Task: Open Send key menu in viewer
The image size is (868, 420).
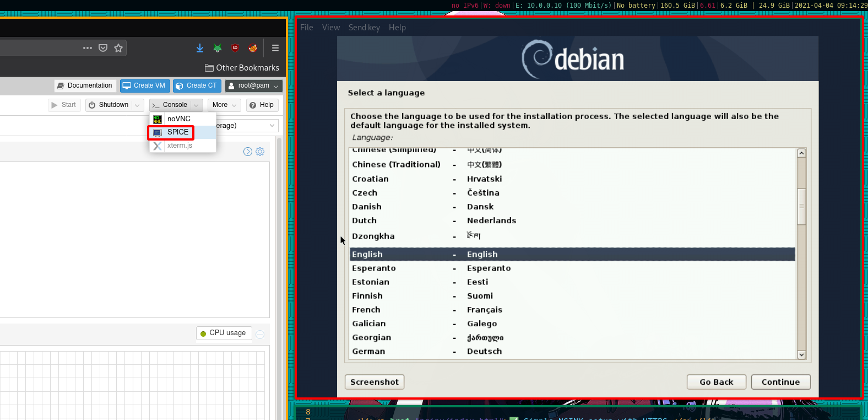Action: tap(364, 28)
